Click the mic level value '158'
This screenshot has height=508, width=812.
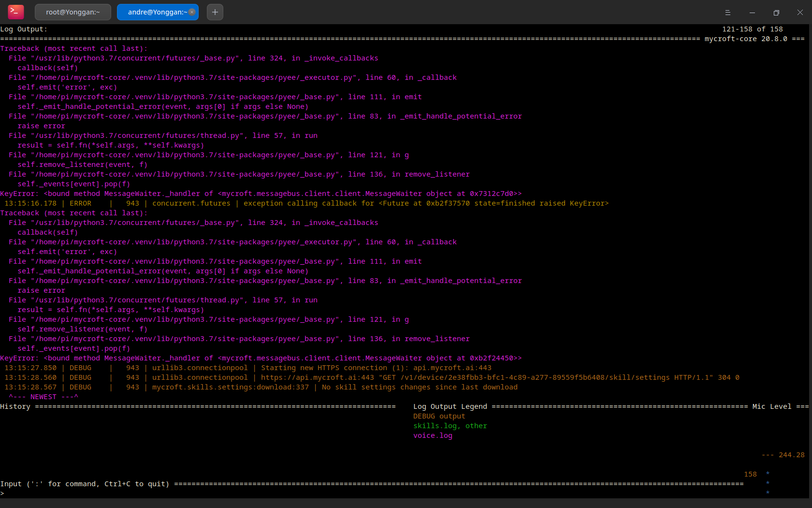click(x=751, y=474)
